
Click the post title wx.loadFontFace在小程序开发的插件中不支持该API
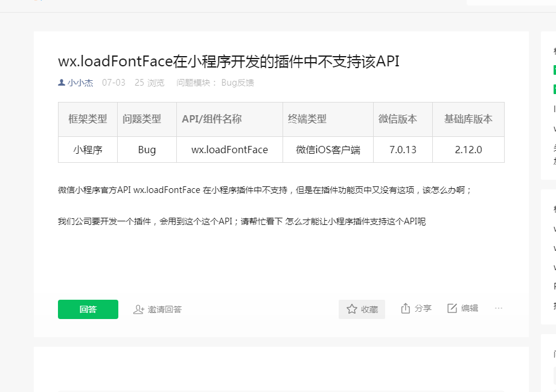(x=229, y=62)
